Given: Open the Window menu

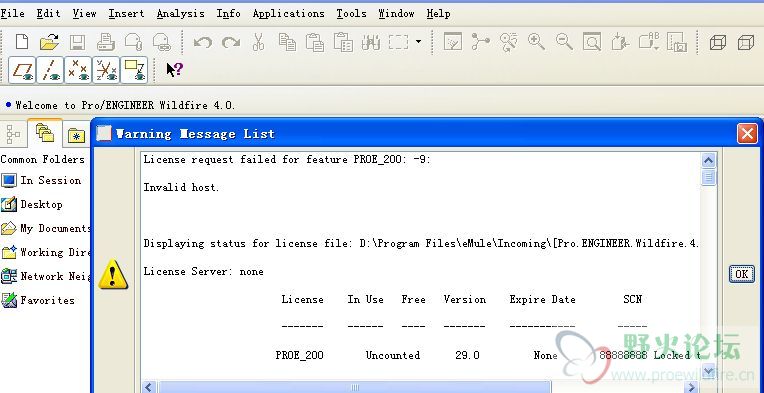Looking at the screenshot, I should 397,14.
